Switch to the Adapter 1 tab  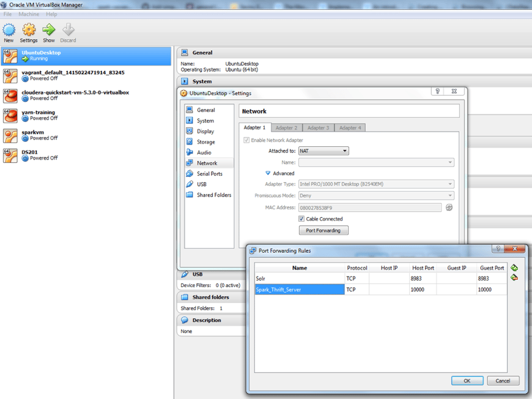(x=254, y=127)
